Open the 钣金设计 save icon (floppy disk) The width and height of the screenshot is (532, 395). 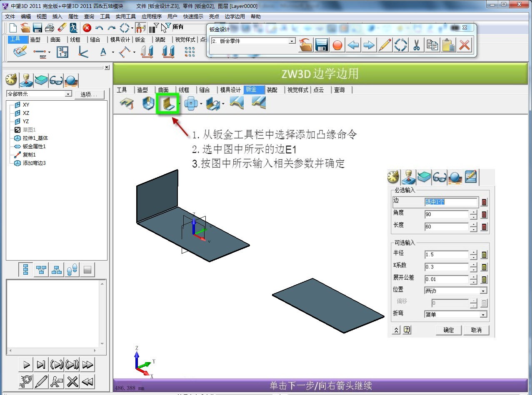(x=321, y=45)
